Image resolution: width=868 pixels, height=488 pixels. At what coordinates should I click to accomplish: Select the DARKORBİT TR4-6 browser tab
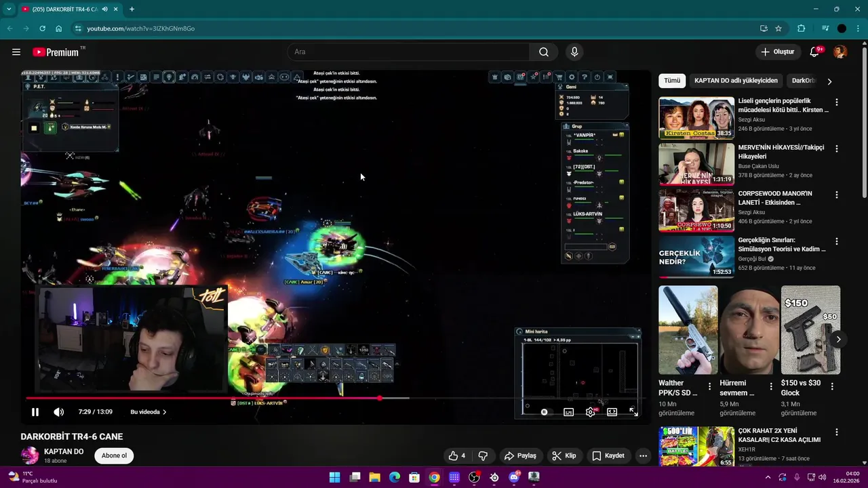tap(68, 9)
